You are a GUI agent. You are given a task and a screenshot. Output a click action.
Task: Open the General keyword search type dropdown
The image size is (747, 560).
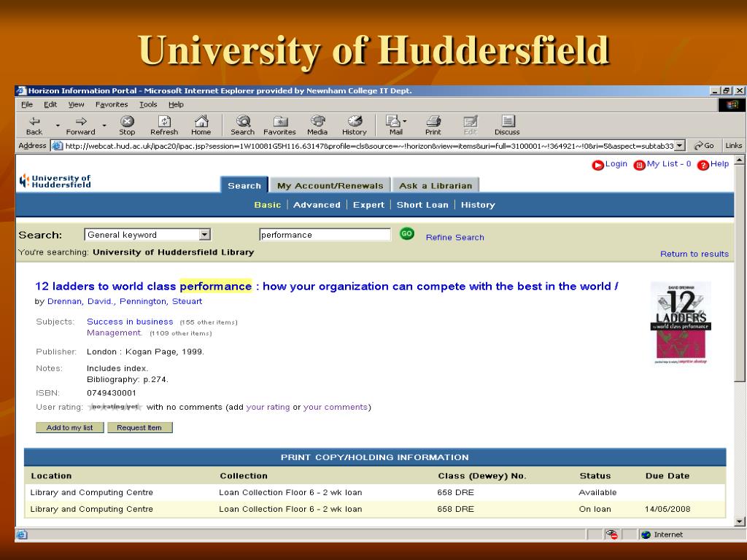click(x=205, y=234)
